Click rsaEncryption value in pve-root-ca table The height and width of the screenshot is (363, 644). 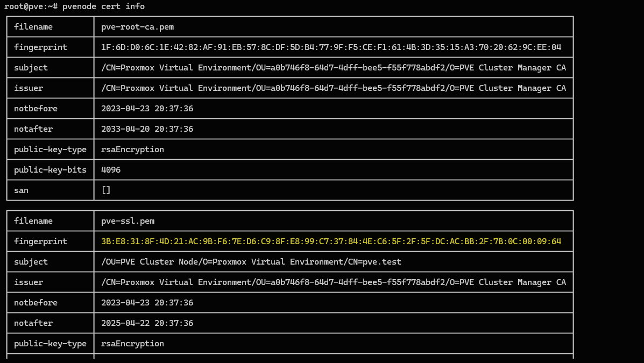(132, 150)
